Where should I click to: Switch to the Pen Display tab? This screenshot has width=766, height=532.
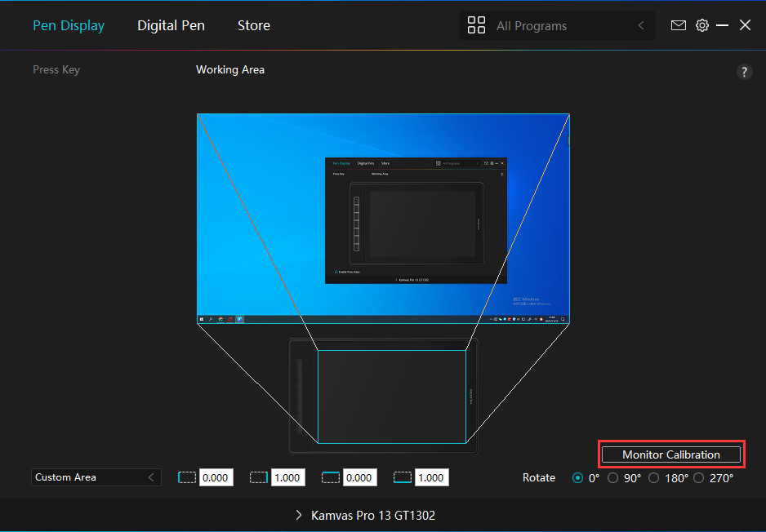point(69,25)
